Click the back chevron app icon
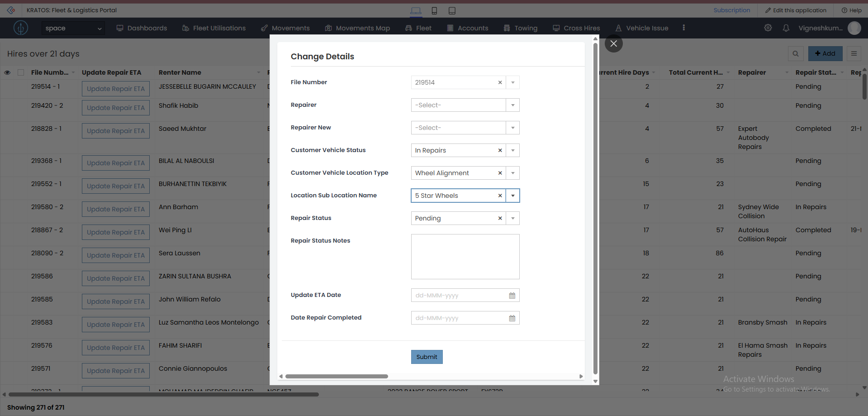 (11, 10)
